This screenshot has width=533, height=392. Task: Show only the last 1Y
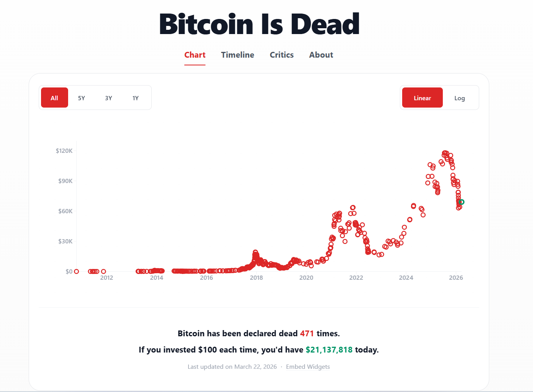point(135,98)
